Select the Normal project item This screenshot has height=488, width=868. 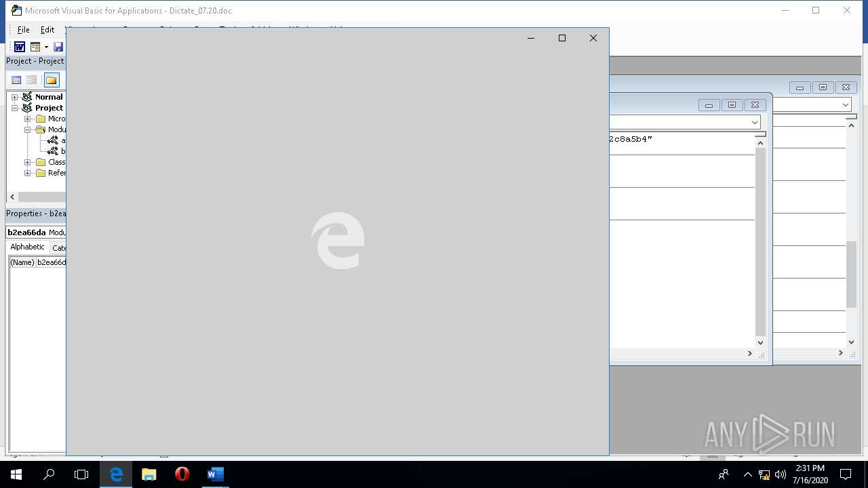49,97
